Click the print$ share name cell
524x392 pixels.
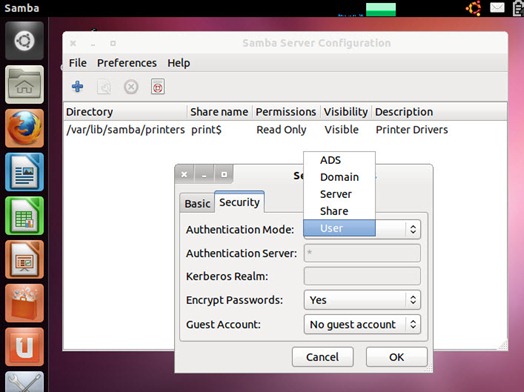tap(206, 130)
